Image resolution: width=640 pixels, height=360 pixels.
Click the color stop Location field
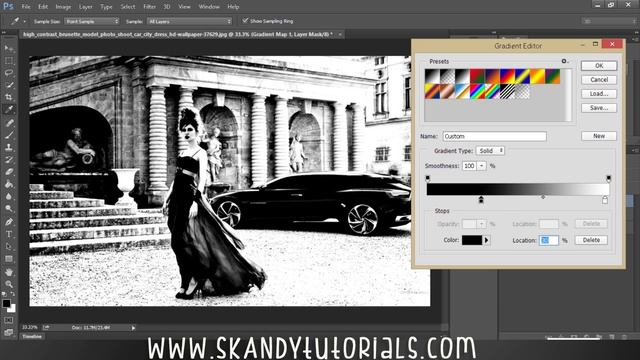(x=549, y=240)
